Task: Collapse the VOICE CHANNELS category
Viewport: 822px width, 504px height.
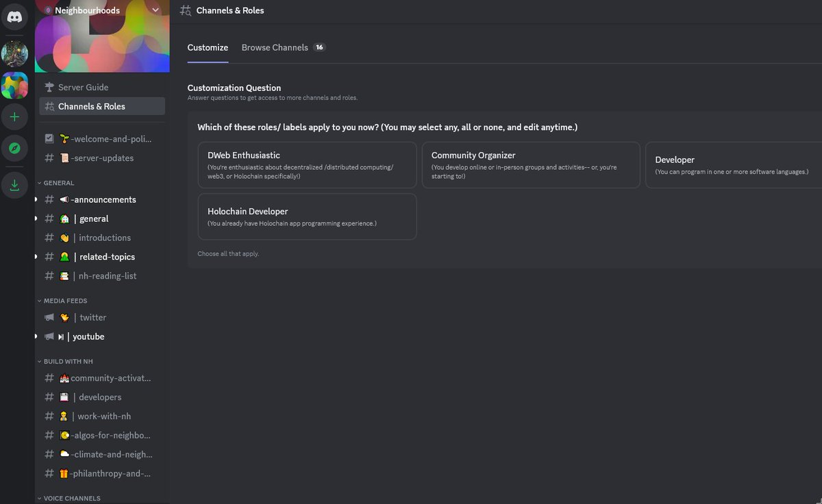Action: pyautogui.click(x=68, y=498)
